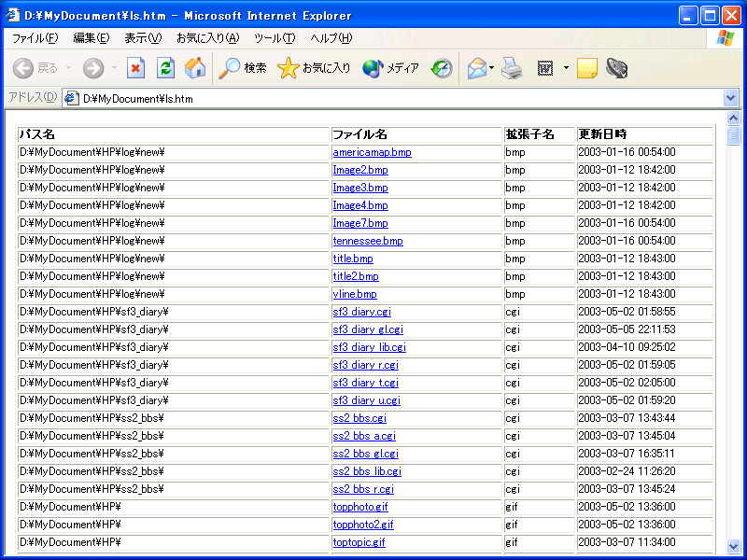Open the tennessee.bmp link

click(x=368, y=241)
